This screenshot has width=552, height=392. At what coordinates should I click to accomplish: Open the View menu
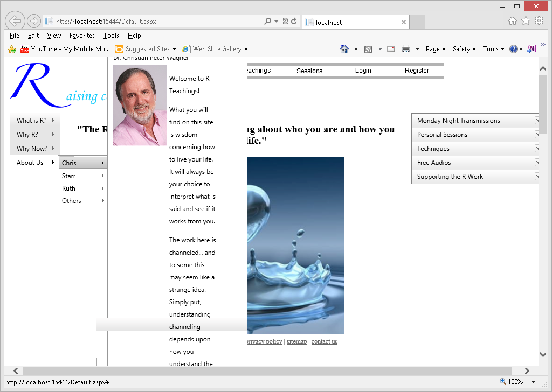(54, 36)
